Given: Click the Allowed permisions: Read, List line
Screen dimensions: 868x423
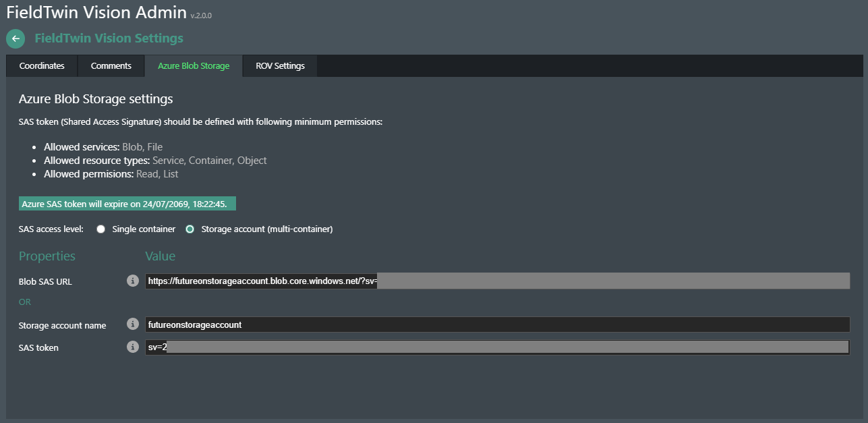Looking at the screenshot, I should click(111, 173).
